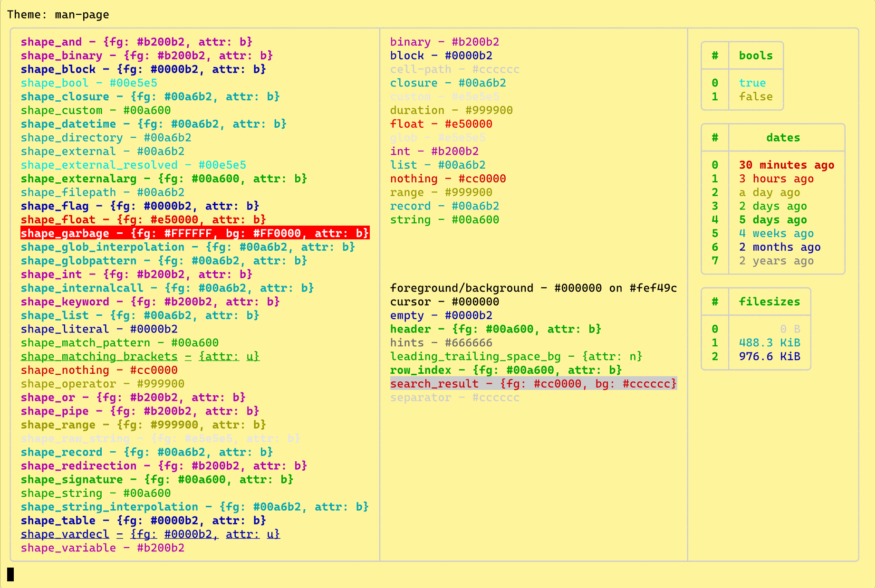
Task: Select the '4 weeks ago' date cell
Action: 776,234
